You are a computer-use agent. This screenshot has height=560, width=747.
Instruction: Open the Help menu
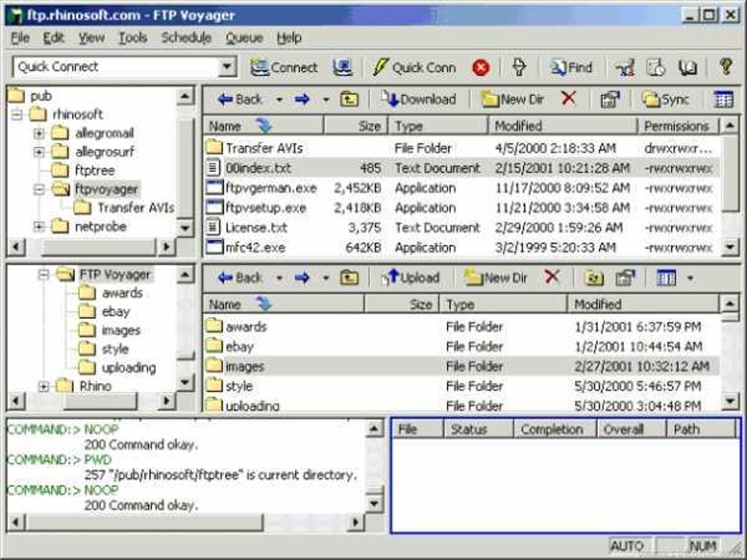(289, 37)
